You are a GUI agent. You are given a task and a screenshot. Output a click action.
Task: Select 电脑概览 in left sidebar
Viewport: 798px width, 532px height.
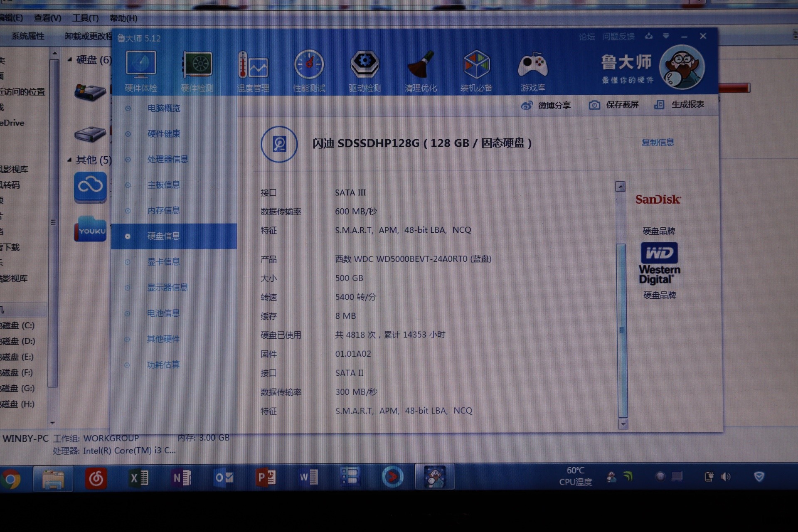(x=164, y=108)
